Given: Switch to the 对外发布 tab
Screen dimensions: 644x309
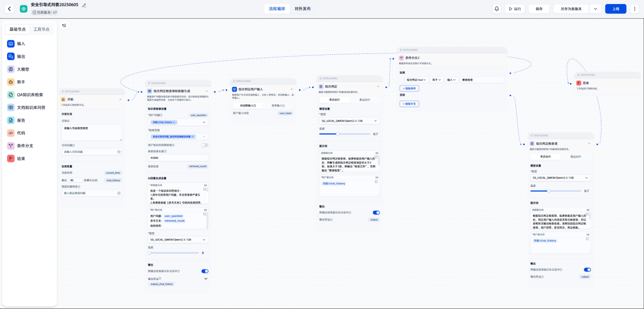Looking at the screenshot, I should [302, 9].
